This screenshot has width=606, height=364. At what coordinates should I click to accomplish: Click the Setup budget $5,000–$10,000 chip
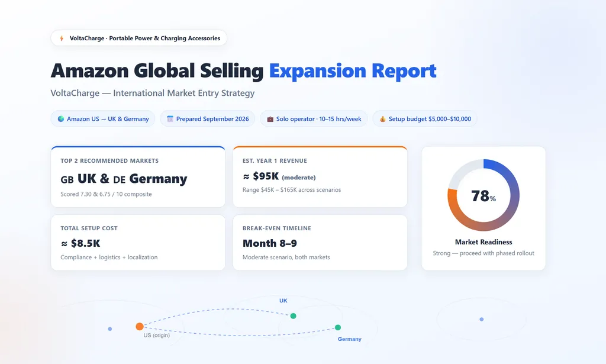[425, 119]
